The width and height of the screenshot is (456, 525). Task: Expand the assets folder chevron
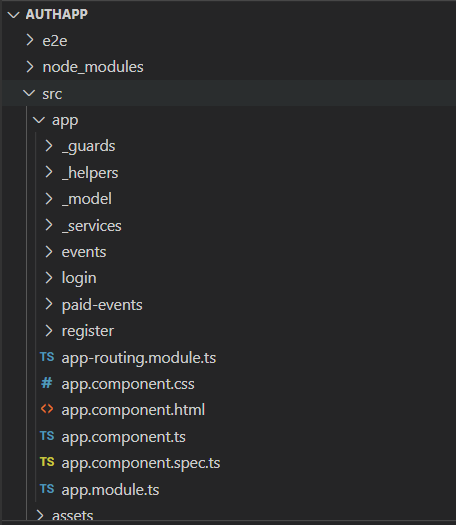tap(40, 515)
